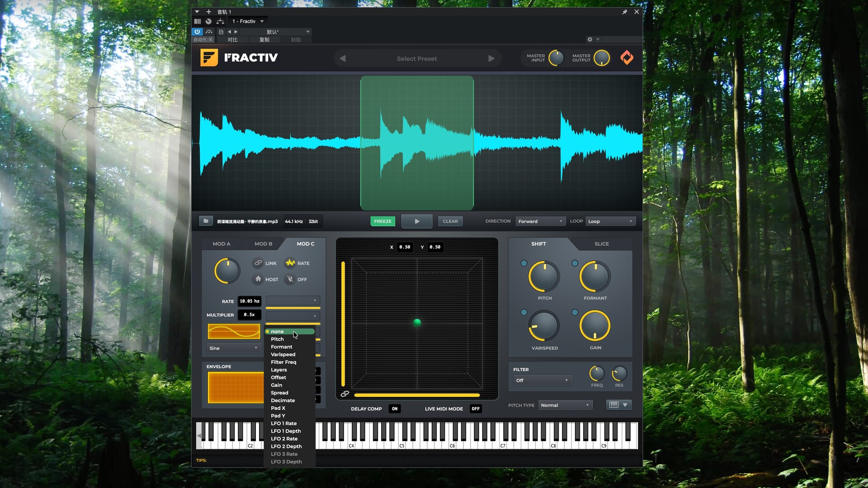This screenshot has height=488, width=868.
Task: Open the Loop mode dropdown
Action: pos(610,221)
